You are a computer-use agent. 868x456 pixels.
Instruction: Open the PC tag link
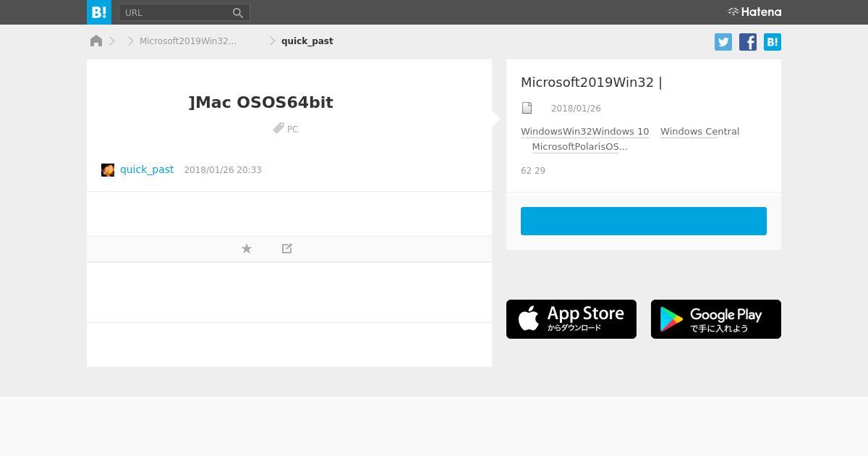292,129
